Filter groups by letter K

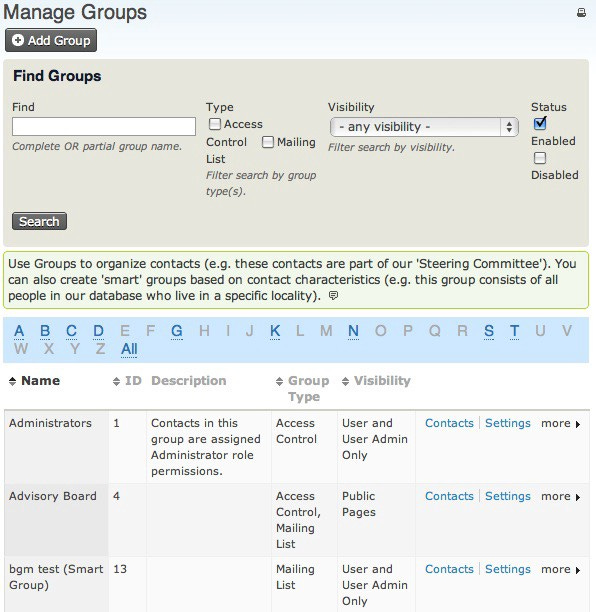tap(275, 331)
